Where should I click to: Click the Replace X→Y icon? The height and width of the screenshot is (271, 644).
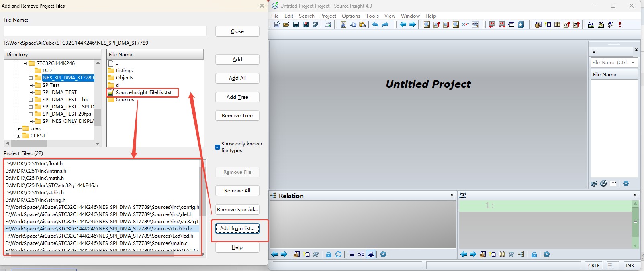(466, 24)
